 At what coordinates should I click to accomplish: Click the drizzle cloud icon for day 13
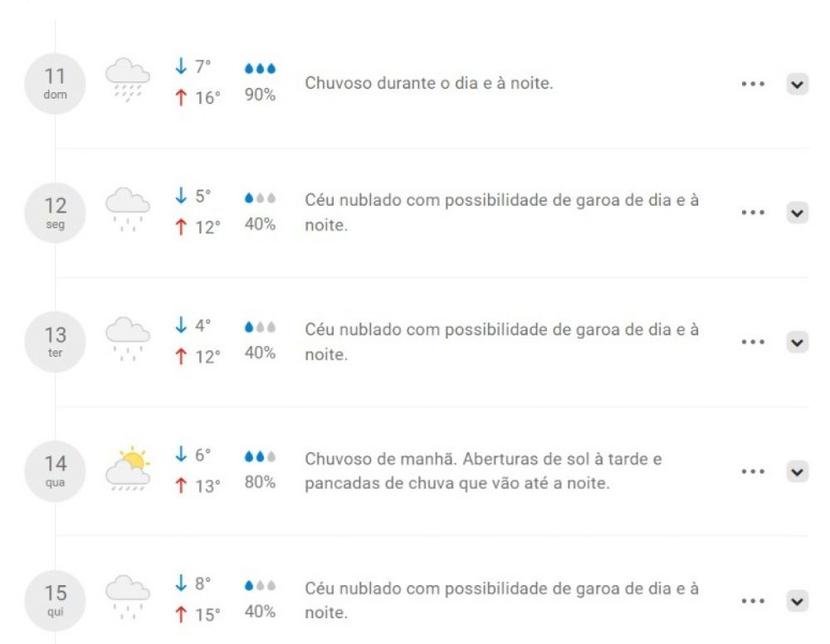(x=128, y=339)
